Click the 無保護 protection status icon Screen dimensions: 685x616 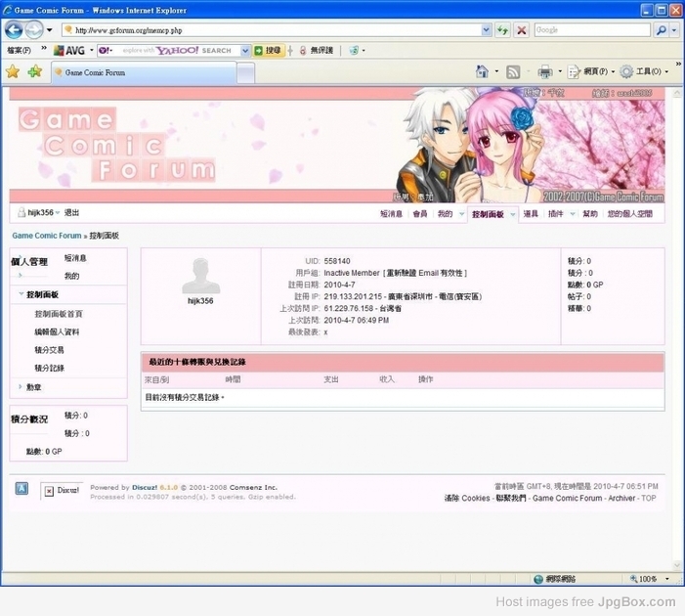[303, 50]
